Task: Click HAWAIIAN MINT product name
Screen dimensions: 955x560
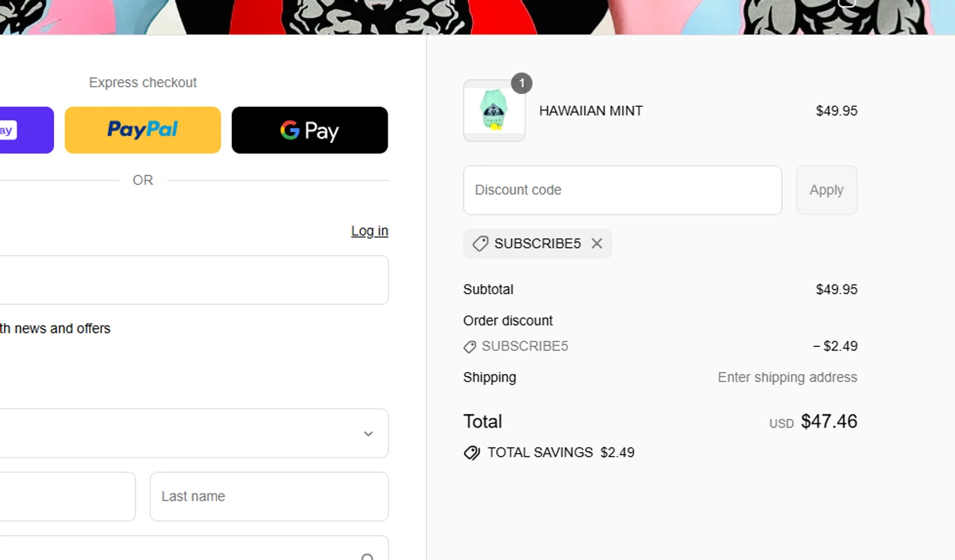Action: (591, 111)
